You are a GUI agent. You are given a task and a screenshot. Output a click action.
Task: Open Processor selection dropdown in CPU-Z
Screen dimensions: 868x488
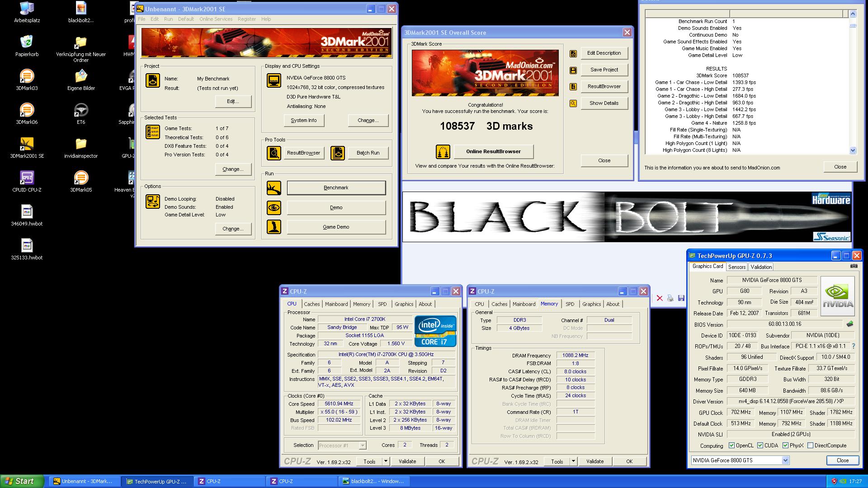[x=362, y=446]
